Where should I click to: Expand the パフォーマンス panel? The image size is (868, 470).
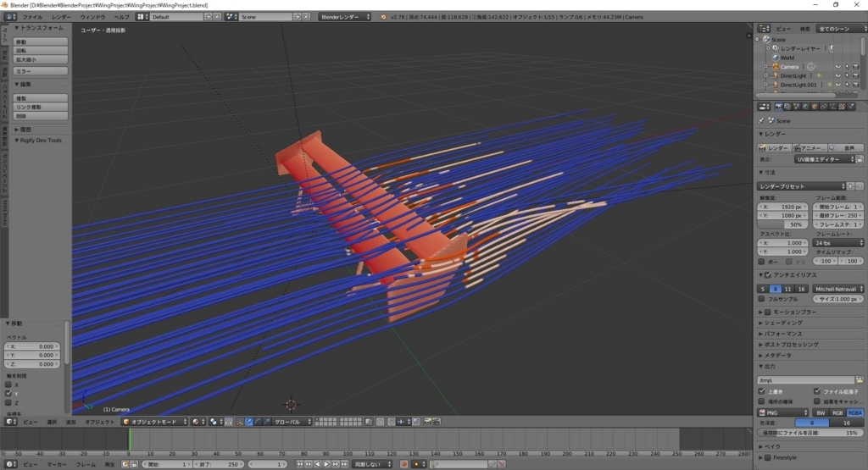(782, 334)
